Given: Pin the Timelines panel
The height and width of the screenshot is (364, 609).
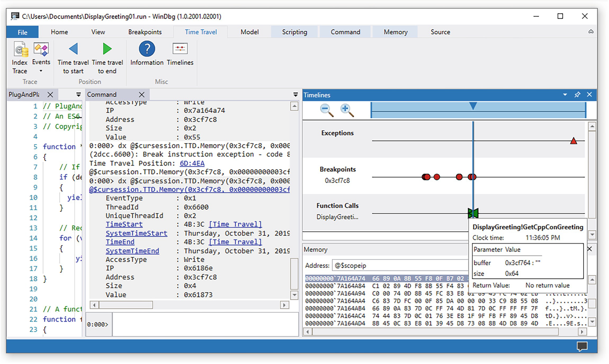Looking at the screenshot, I should pyautogui.click(x=577, y=95).
